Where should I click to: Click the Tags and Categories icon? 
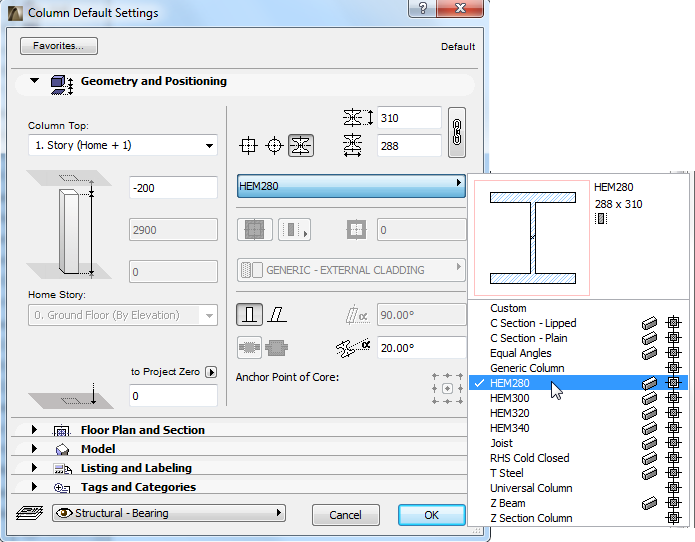click(62, 487)
